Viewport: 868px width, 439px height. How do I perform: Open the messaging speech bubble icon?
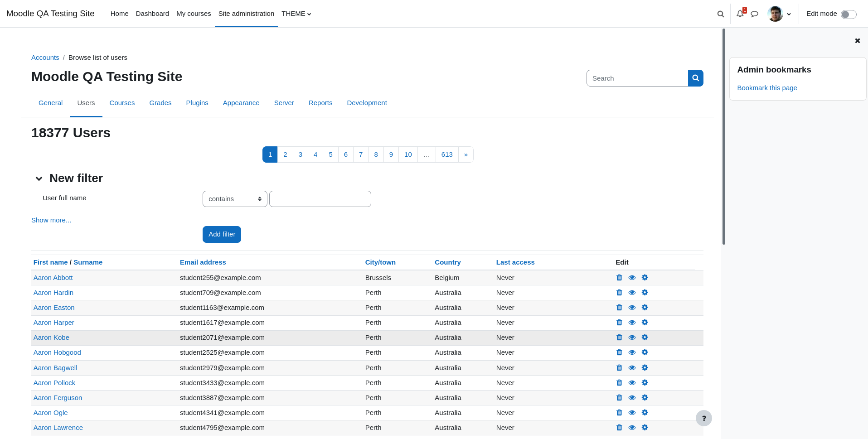pyautogui.click(x=755, y=14)
